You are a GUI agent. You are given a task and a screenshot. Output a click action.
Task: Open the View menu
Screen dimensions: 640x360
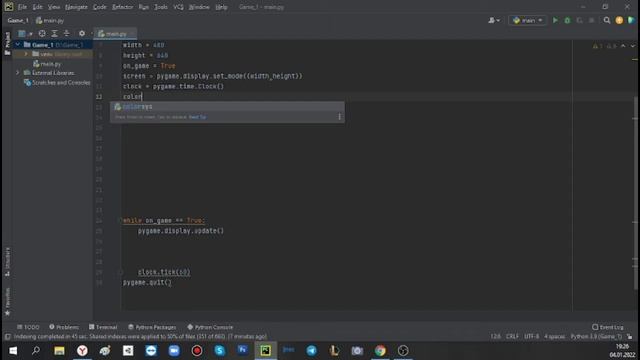(x=53, y=7)
